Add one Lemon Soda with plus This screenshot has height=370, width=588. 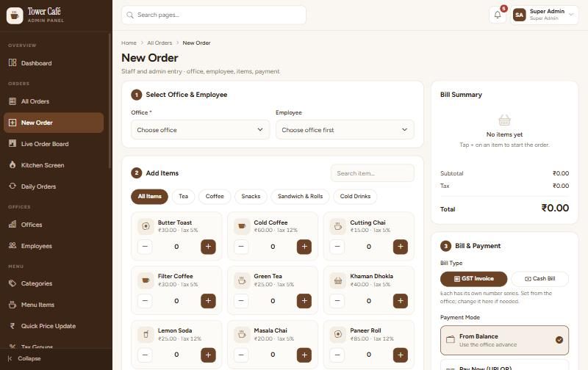tap(208, 355)
